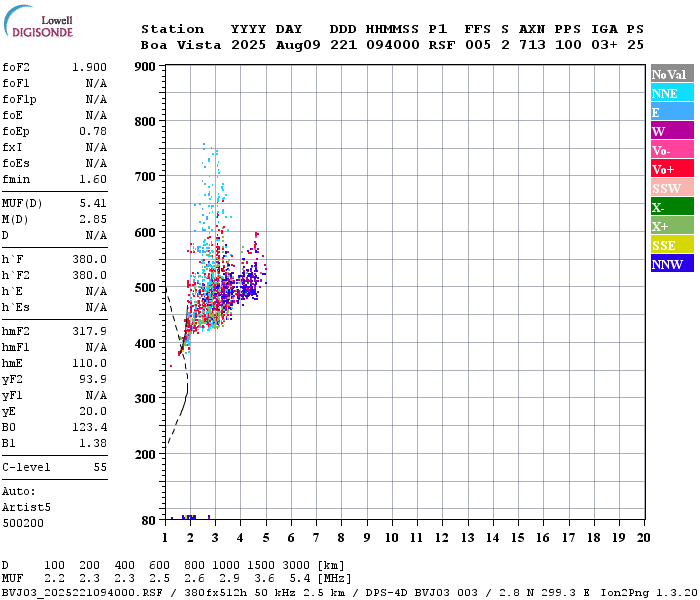Click the h`Es N/A value
Screen dimensions: 700x600
pos(96,308)
